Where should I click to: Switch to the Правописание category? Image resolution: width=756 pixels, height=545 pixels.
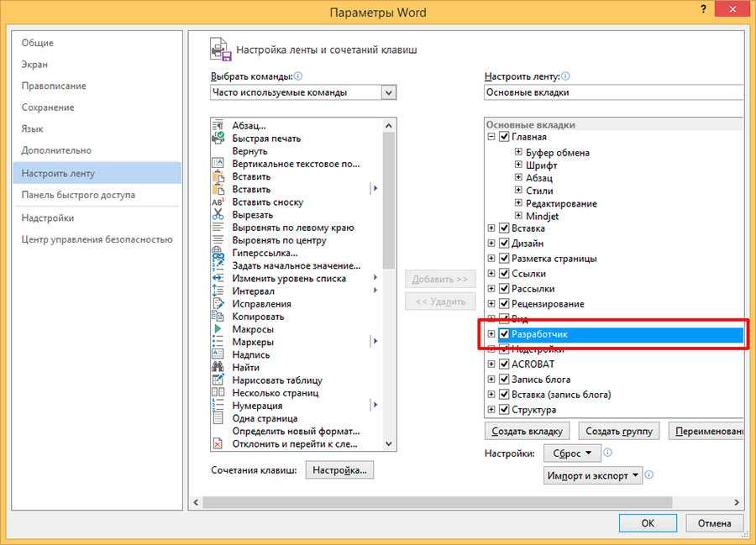click(97, 86)
